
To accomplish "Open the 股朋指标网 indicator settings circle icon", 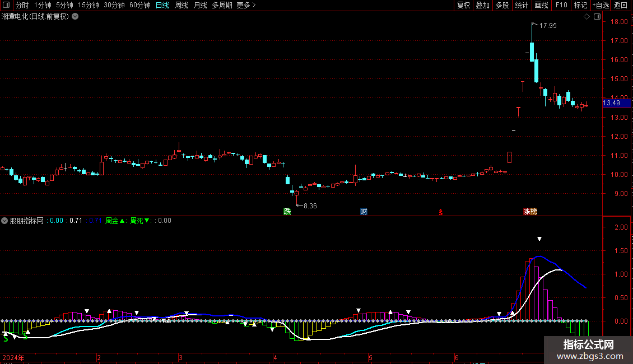I will tap(4, 221).
